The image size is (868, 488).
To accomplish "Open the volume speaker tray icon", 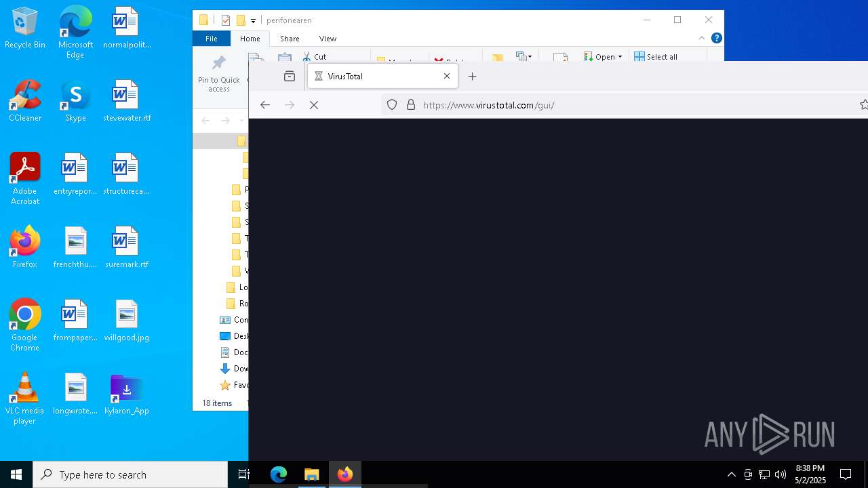I will click(x=780, y=474).
